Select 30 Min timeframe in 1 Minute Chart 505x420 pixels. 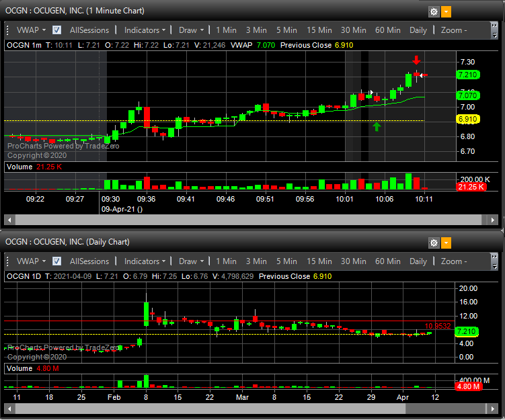click(x=354, y=30)
